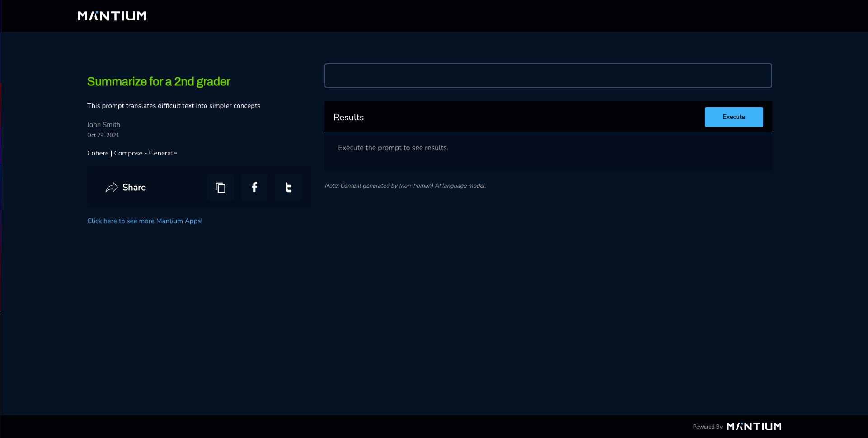Focus the prompt text input box
The height and width of the screenshot is (438, 868).
pos(548,75)
